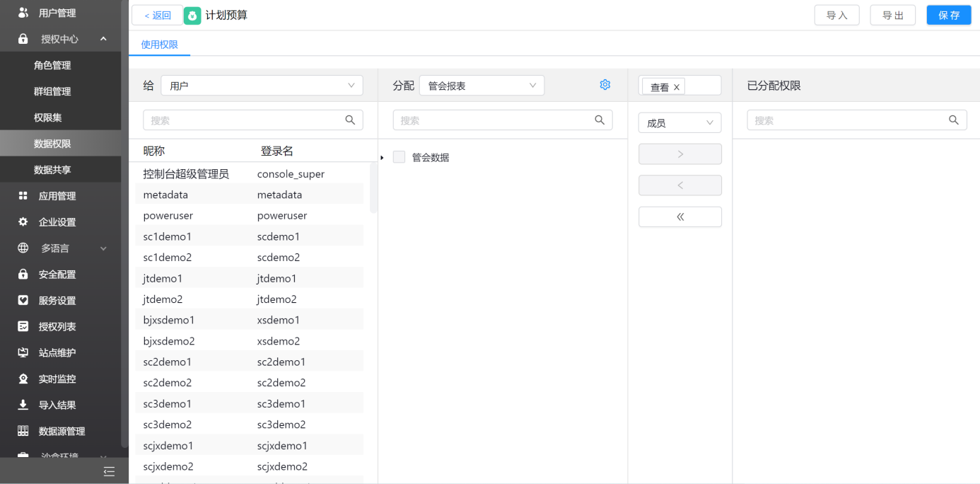Click the blue 保存 button
Screen dimensions: 980x484
(948, 16)
